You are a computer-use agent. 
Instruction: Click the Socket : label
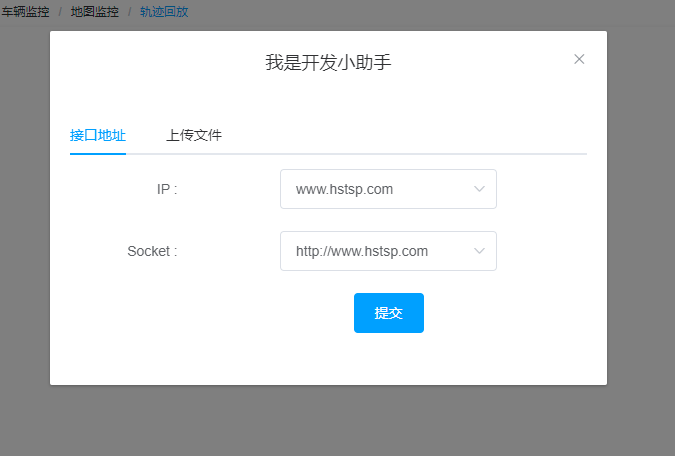tap(152, 251)
